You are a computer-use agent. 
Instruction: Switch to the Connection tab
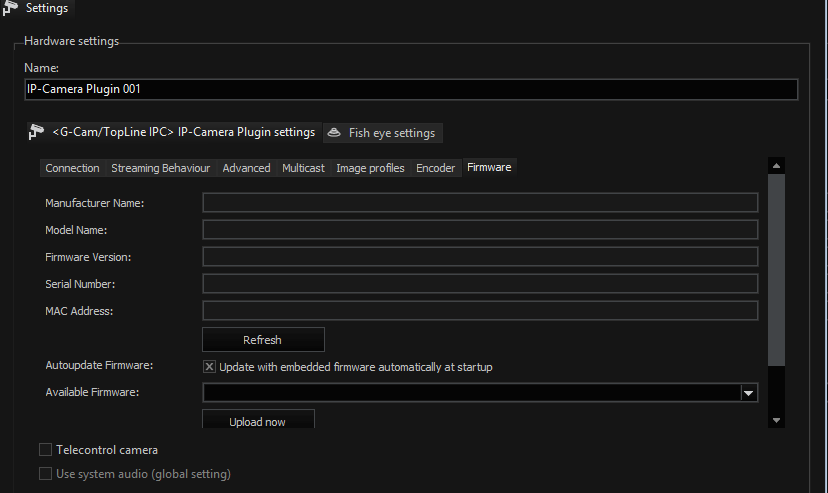click(x=72, y=168)
